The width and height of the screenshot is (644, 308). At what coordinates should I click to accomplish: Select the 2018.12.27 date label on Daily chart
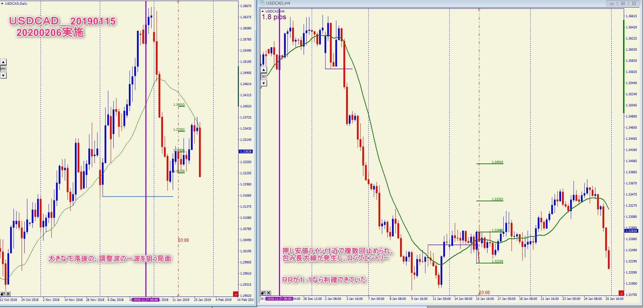tap(146, 300)
